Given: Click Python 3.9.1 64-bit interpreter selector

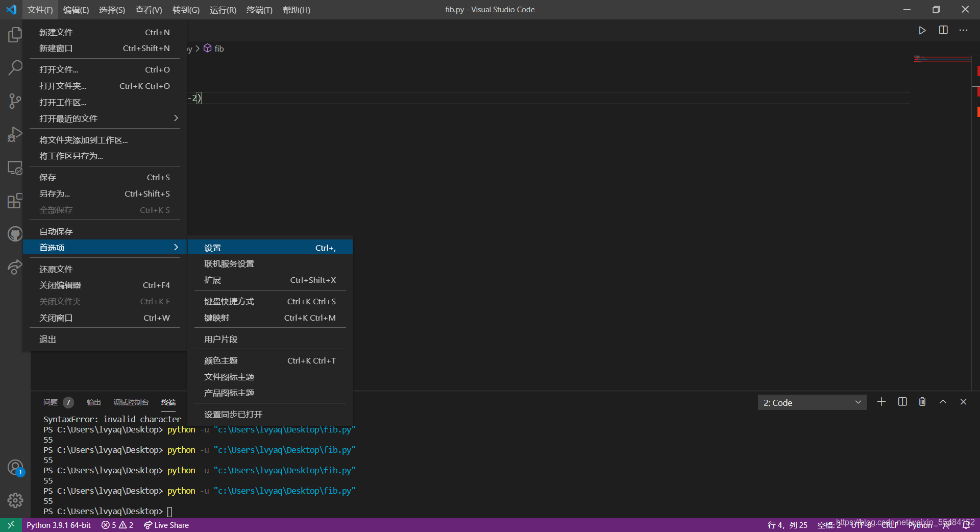Looking at the screenshot, I should coord(59,525).
